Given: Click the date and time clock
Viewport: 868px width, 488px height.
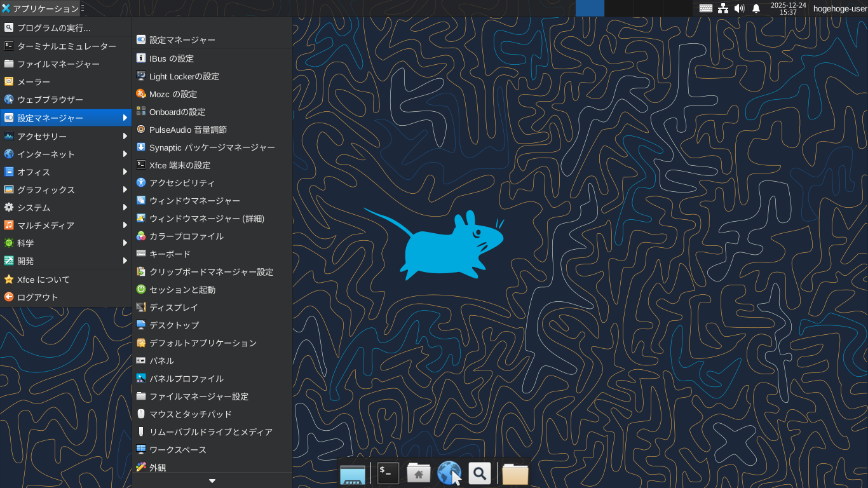Looking at the screenshot, I should point(788,8).
